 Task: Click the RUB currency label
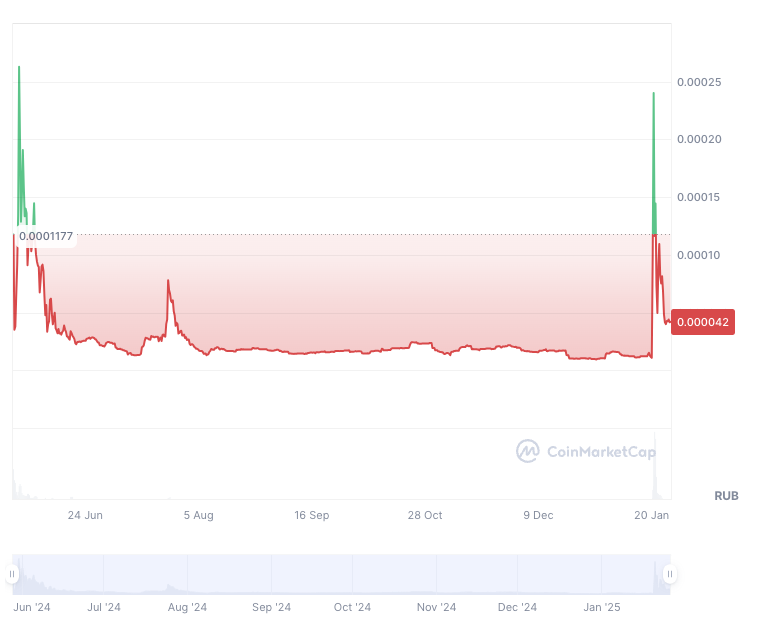pyautogui.click(x=726, y=496)
